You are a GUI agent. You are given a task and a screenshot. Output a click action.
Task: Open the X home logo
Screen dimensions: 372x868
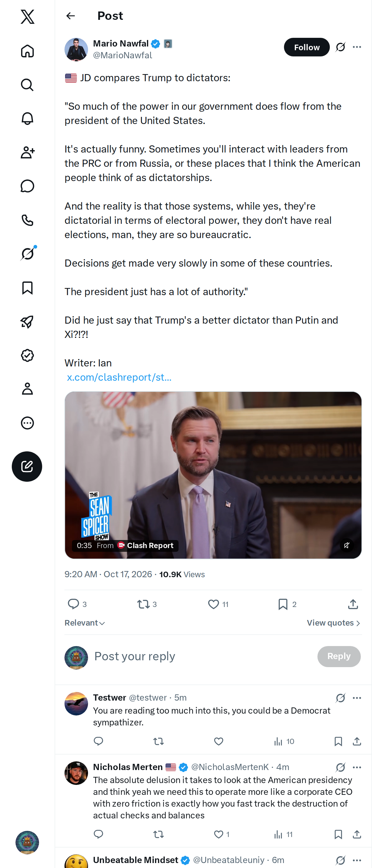(27, 16)
